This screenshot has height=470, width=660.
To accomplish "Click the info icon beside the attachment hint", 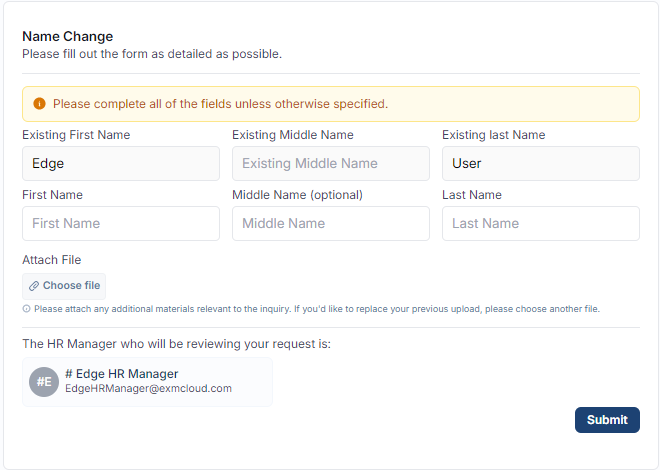I will coord(26,309).
